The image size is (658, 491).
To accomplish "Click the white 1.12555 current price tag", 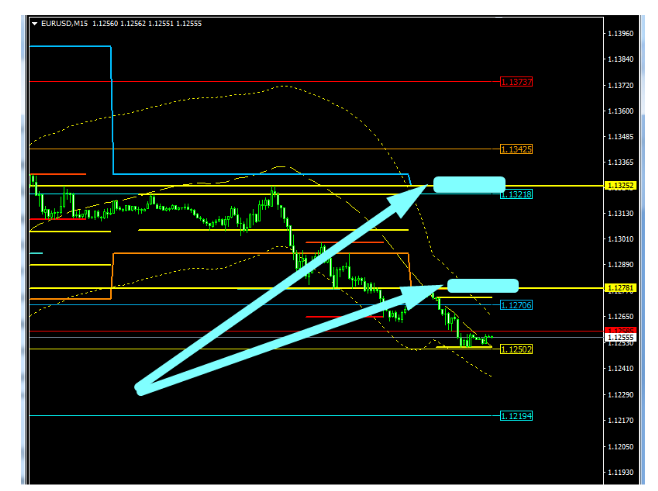I will 620,338.
